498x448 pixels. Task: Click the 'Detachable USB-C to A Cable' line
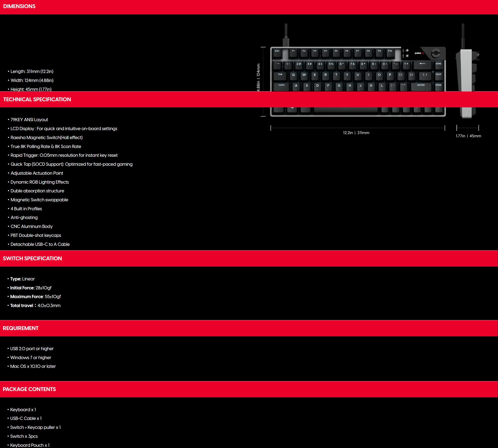40,244
